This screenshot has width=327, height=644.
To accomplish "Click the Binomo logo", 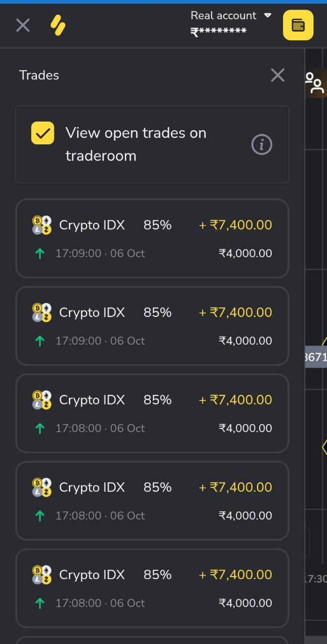I will point(57,25).
